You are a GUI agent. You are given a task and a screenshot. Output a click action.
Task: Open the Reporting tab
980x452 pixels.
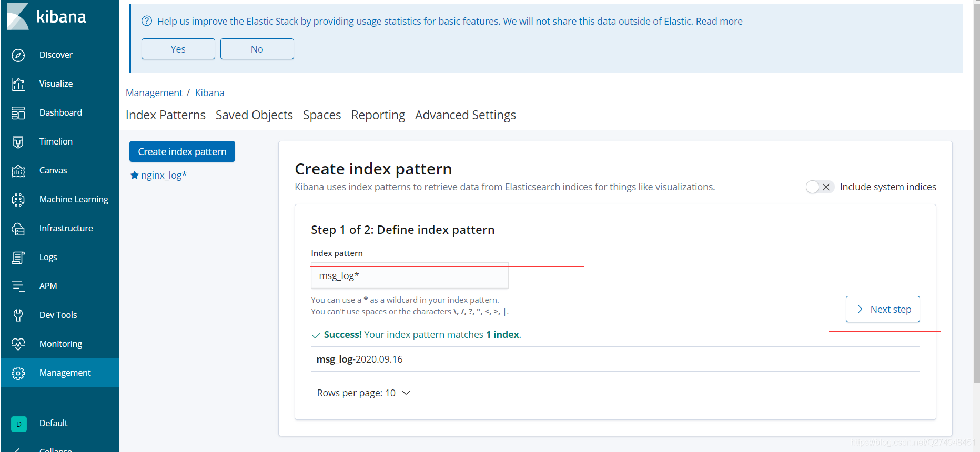(378, 115)
